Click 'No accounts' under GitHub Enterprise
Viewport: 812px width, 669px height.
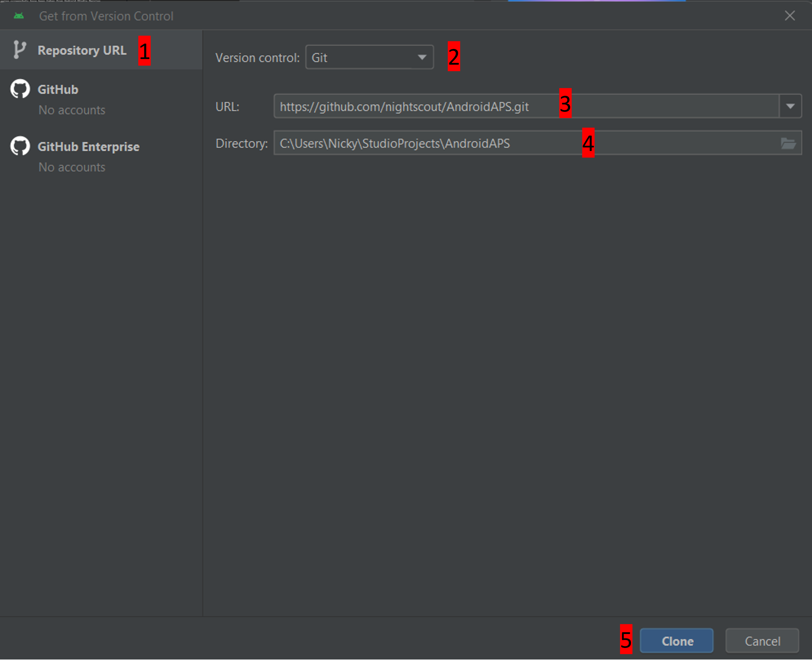pyautogui.click(x=72, y=167)
